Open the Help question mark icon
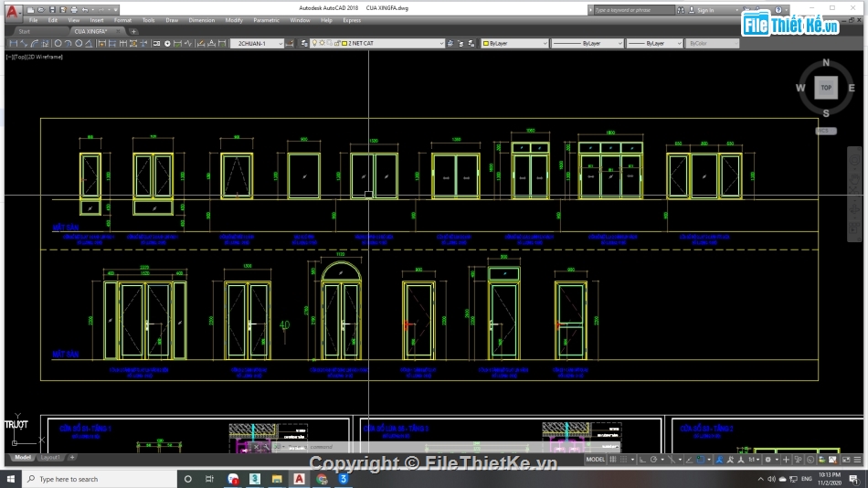Viewport: 868px width, 488px height. coord(778,10)
